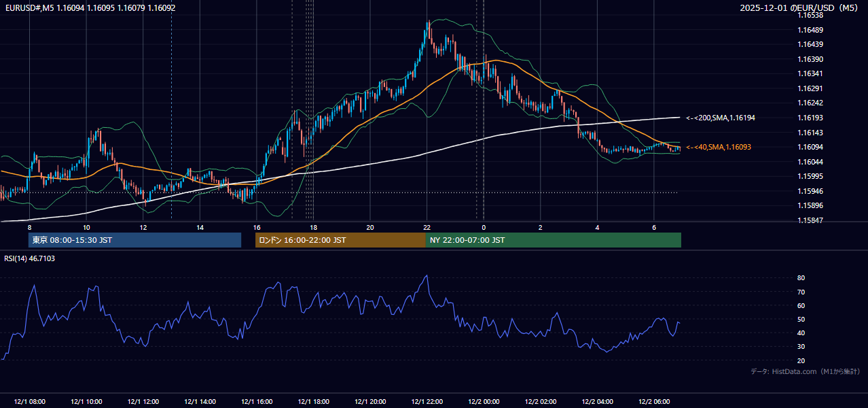Click RSI scale value 30
Image resolution: width=868 pixels, height=408 pixels.
point(801,347)
